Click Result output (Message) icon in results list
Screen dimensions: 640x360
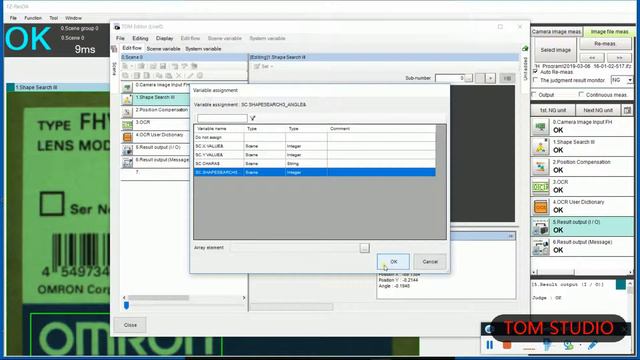point(540,247)
